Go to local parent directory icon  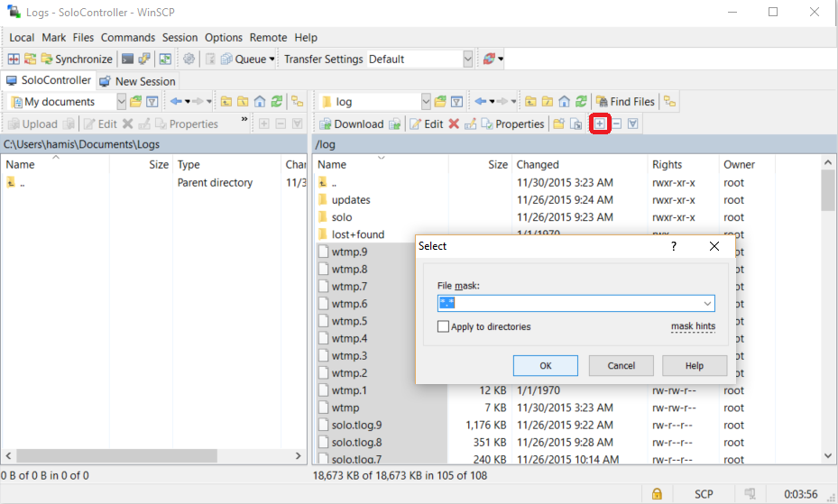pos(226,102)
